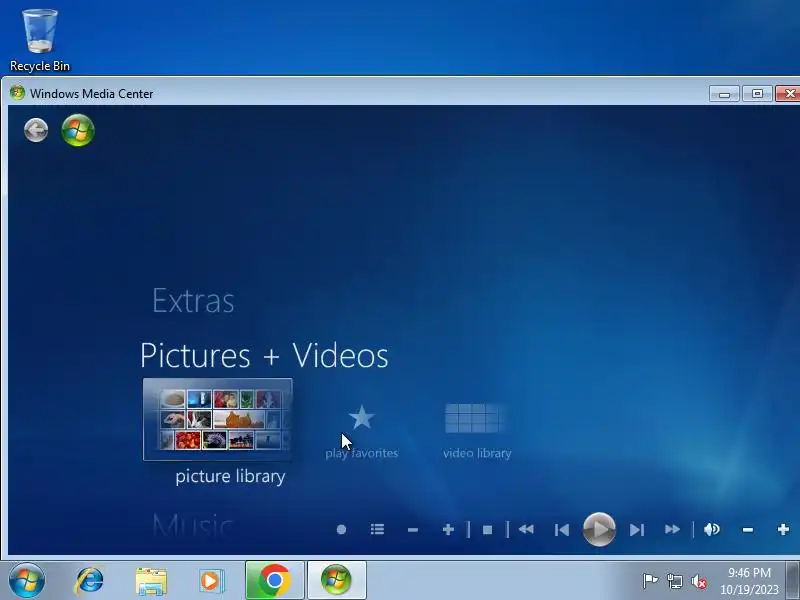This screenshot has height=600, width=800.
Task: Launch Windows Media Player from taskbar
Action: click(x=211, y=581)
